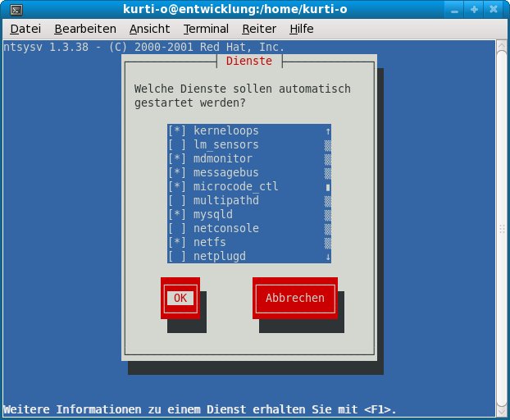The height and width of the screenshot is (420, 510).
Task: Disable the mysqld service checkbox
Action: pos(177,215)
